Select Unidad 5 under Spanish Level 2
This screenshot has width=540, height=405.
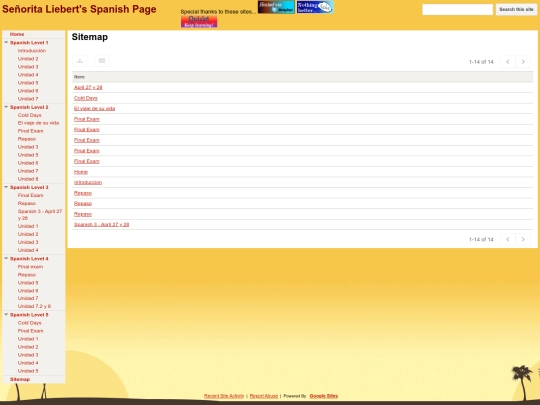[28, 155]
